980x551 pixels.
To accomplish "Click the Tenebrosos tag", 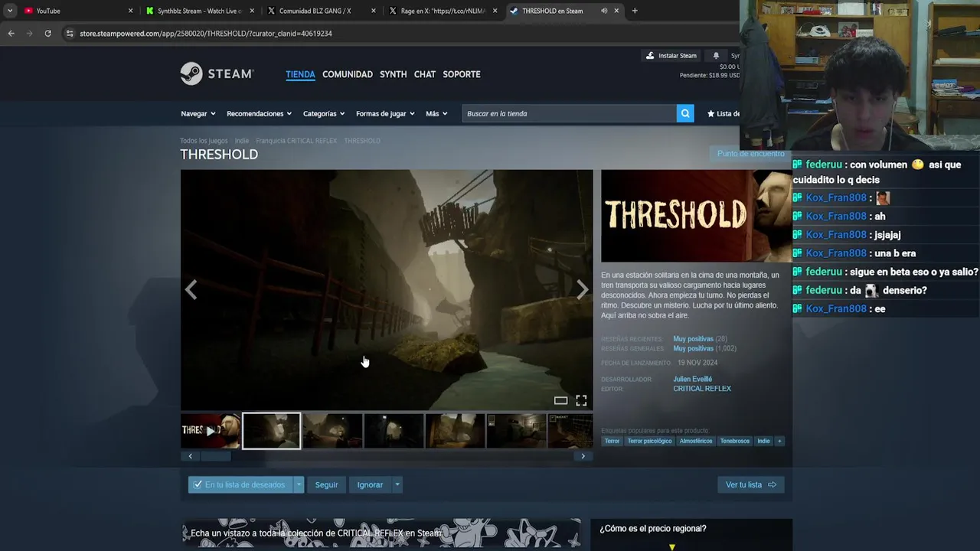I will [x=735, y=441].
